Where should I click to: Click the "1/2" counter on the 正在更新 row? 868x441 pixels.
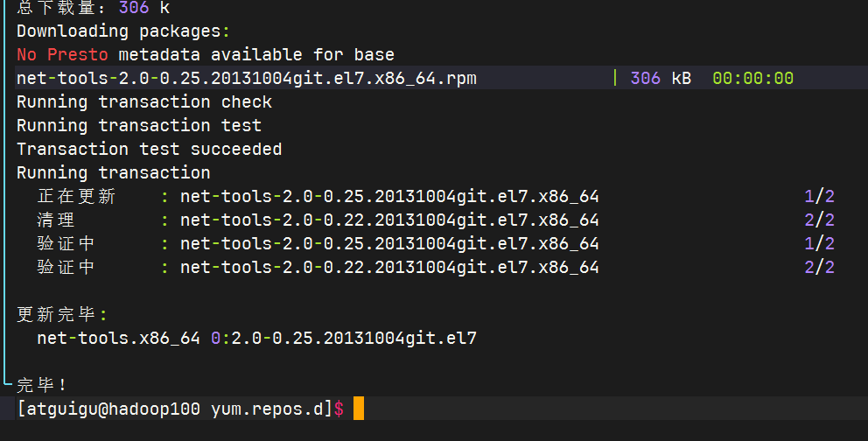tap(819, 196)
